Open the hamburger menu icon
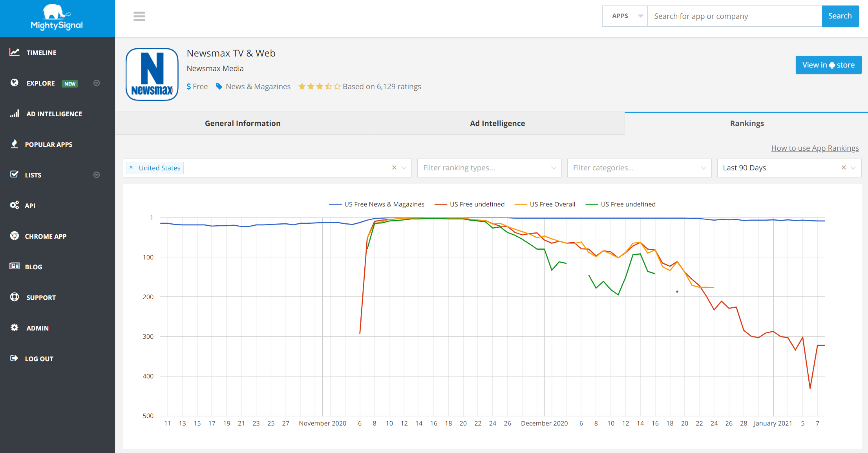The image size is (868, 453). coord(139,16)
